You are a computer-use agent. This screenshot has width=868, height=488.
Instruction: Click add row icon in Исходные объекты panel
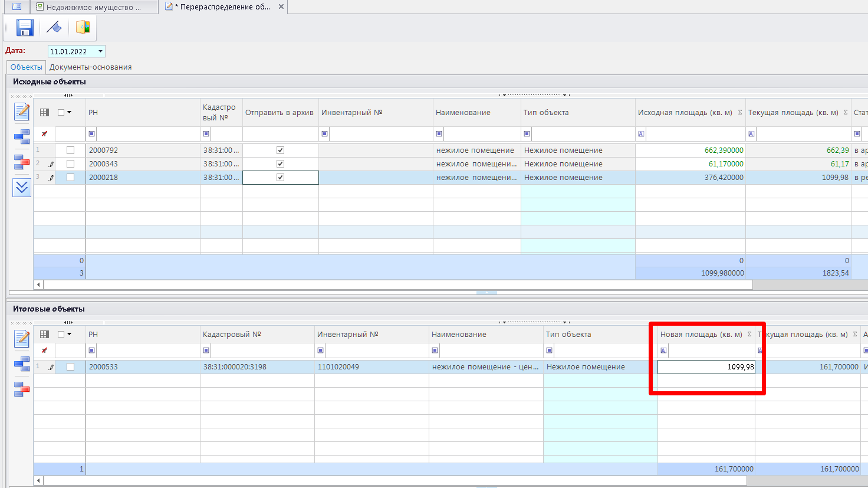[22, 137]
